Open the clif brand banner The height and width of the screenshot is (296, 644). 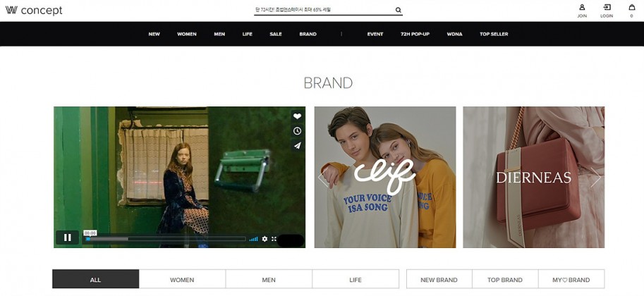385,177
